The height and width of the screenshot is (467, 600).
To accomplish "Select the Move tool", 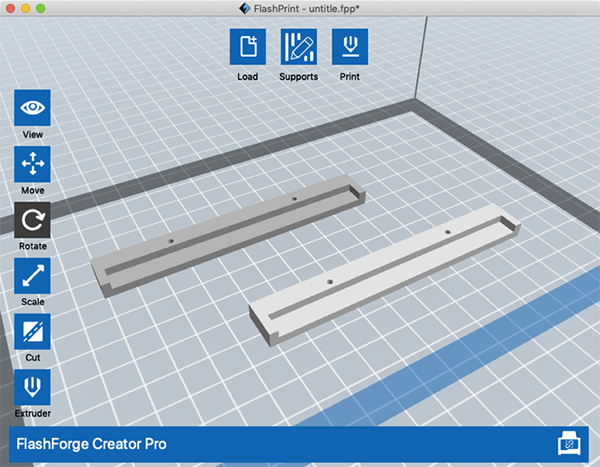I will click(x=32, y=164).
